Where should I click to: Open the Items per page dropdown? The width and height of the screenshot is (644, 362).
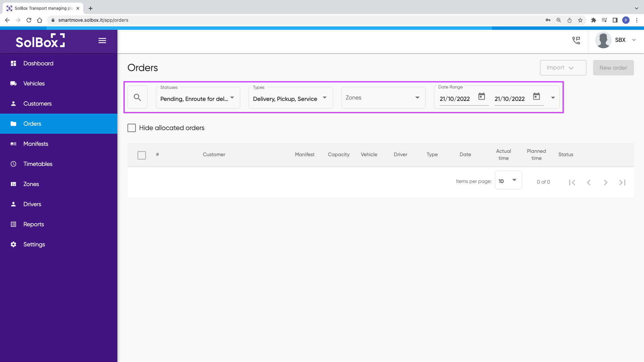click(x=508, y=181)
